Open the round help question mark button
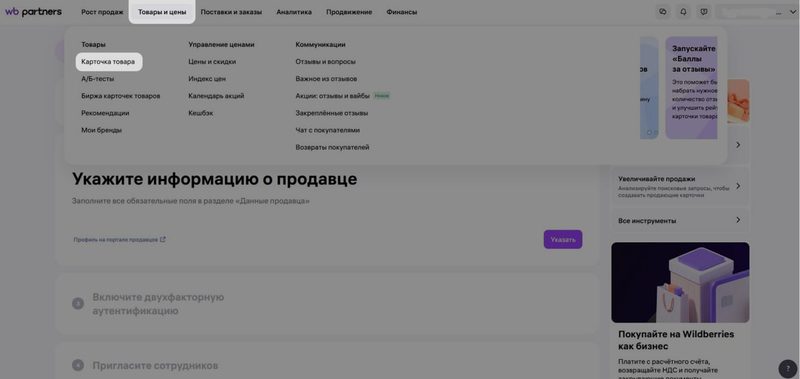The image size is (800, 379). (x=788, y=368)
